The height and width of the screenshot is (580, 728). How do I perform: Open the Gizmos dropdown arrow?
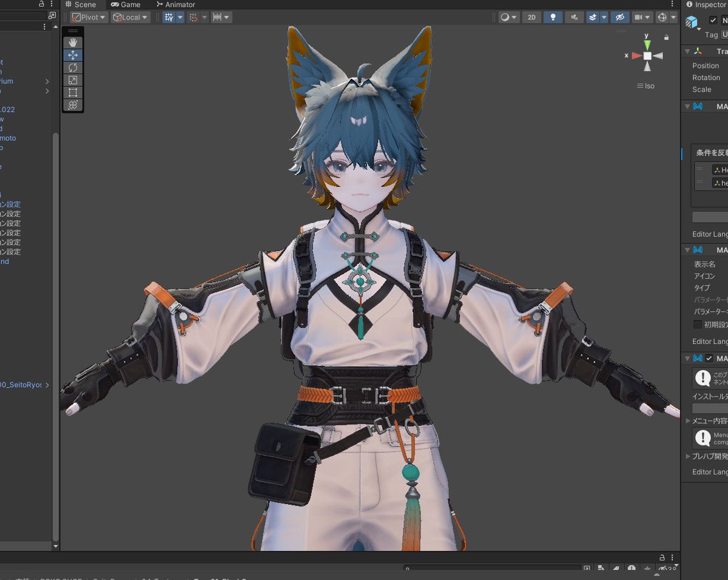(673, 18)
